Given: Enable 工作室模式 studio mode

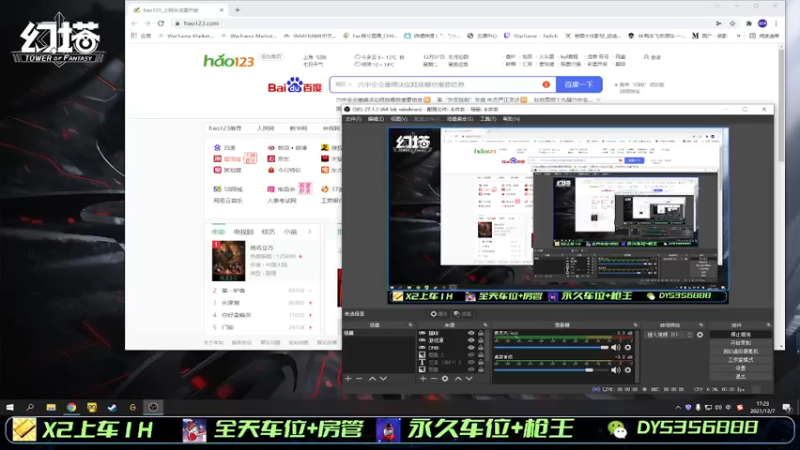Looking at the screenshot, I should pyautogui.click(x=740, y=360).
